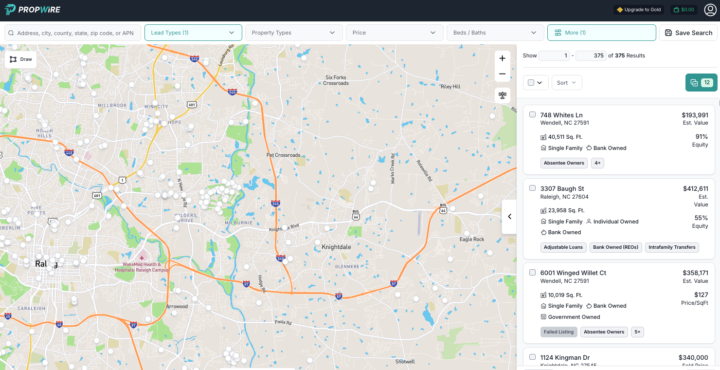Check the 6001 Winged Willet Ct checkbox

532,272
